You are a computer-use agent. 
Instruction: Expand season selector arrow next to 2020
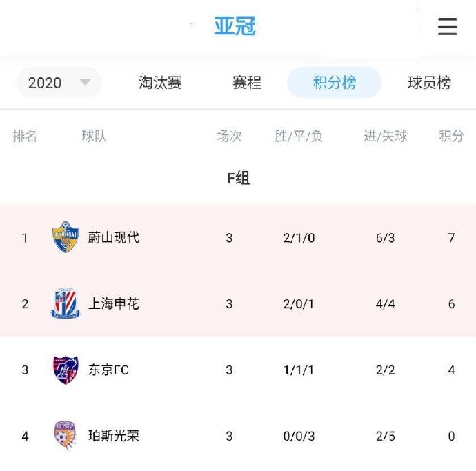[x=85, y=82]
